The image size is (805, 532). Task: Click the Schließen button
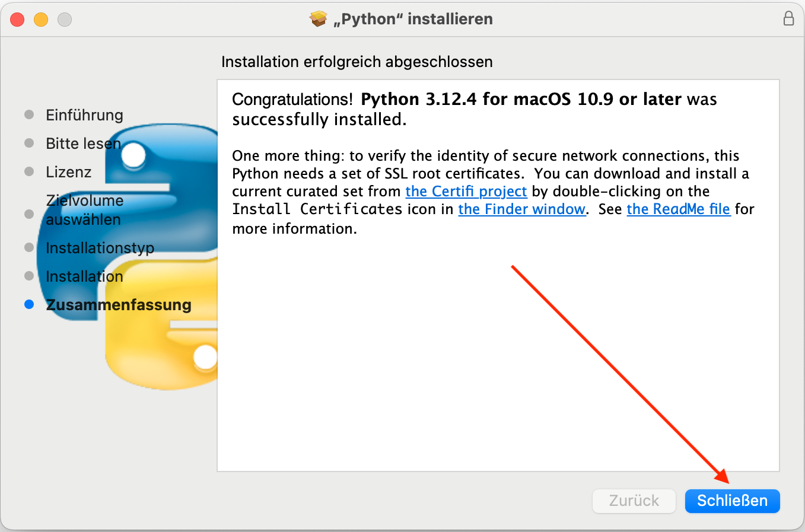pyautogui.click(x=732, y=501)
